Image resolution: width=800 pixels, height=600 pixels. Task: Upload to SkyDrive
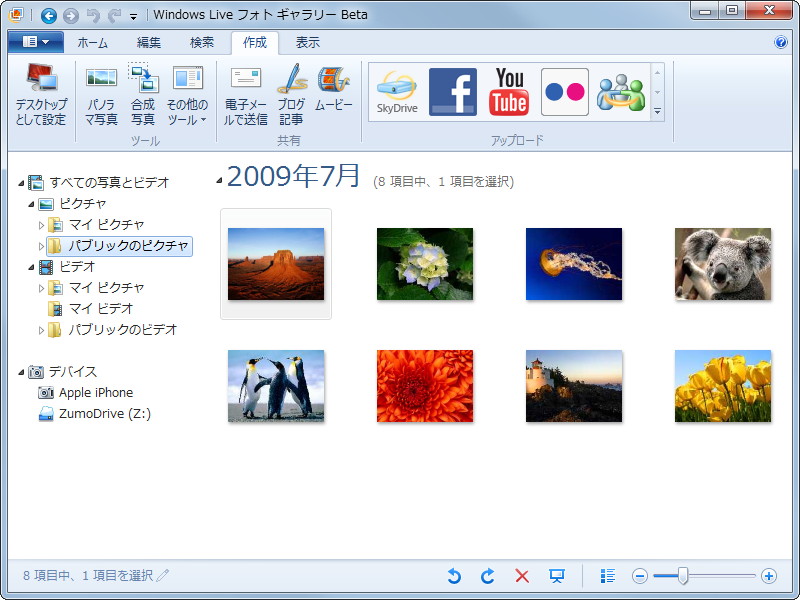coord(397,92)
